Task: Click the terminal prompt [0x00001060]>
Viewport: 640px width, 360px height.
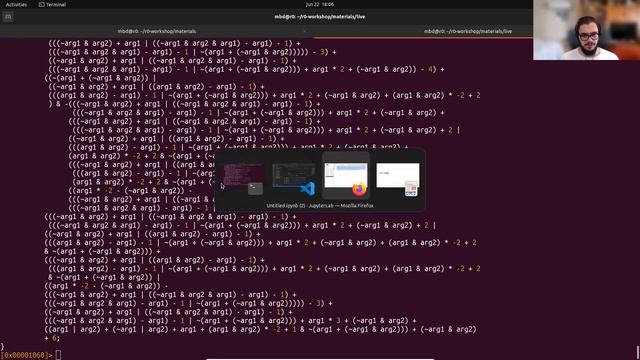Action: pos(27,355)
